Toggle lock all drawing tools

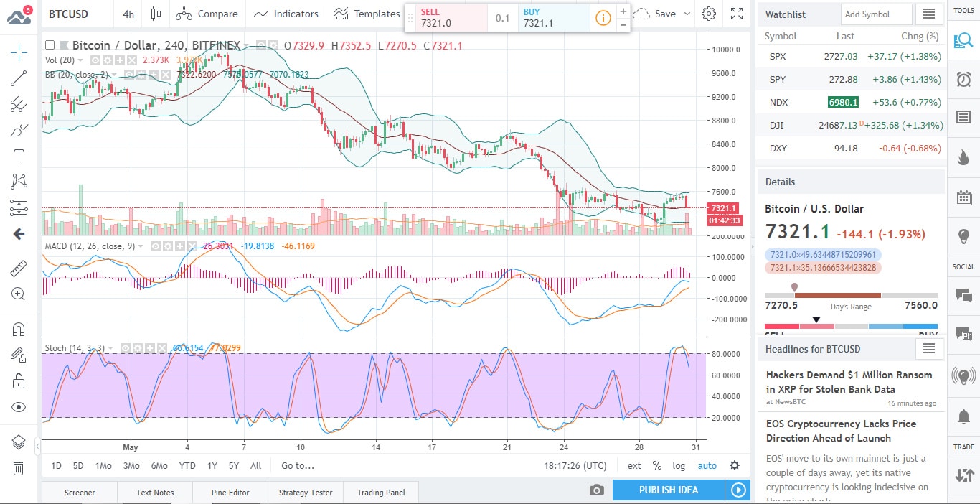pyautogui.click(x=19, y=381)
